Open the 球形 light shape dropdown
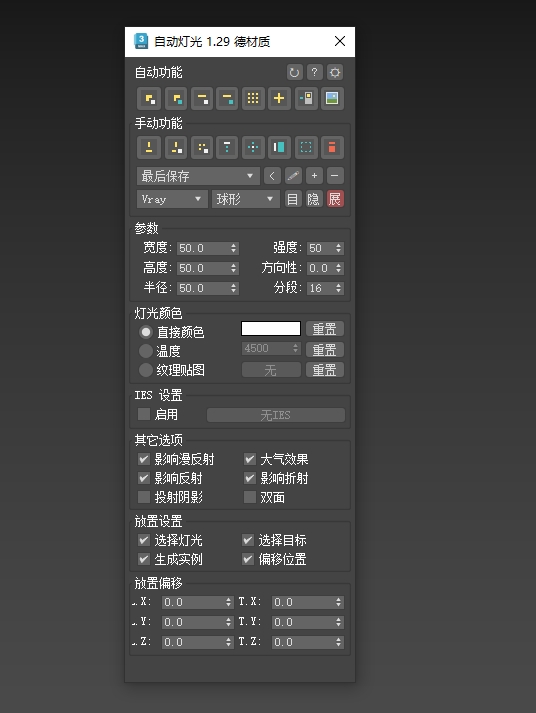The height and width of the screenshot is (713, 536). coord(245,199)
